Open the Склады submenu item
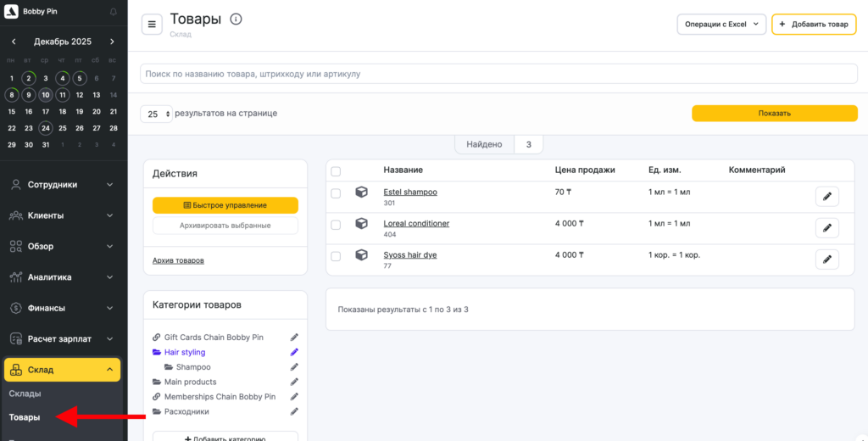The width and height of the screenshot is (868, 441). pyautogui.click(x=25, y=394)
